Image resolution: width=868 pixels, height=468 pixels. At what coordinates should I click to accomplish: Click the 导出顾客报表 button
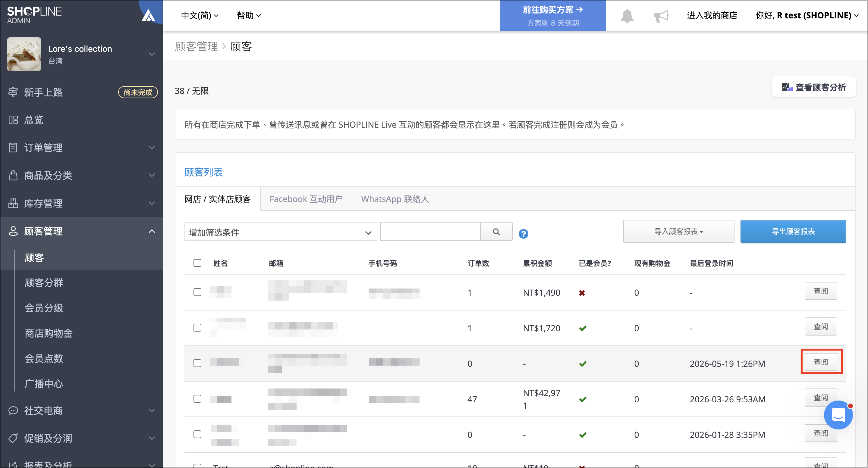point(793,231)
